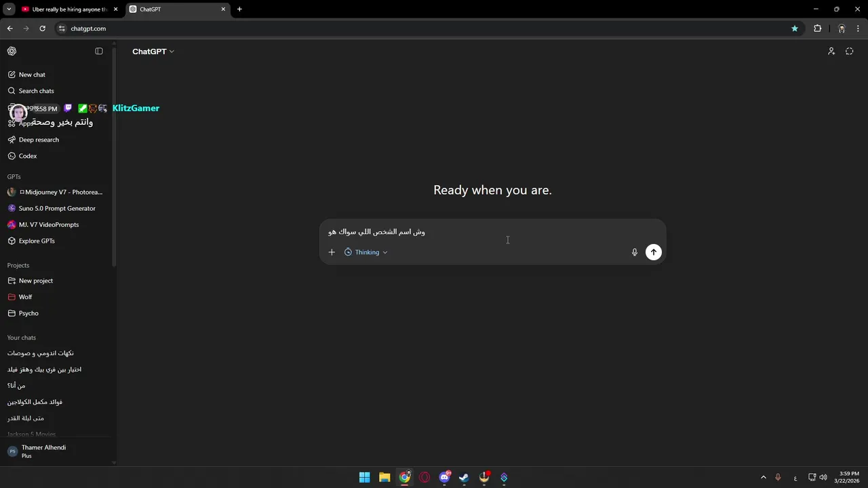Screen dimensions: 868x488
Task: Open the Thamer Alhendi account menu
Action: pyautogui.click(x=57, y=451)
